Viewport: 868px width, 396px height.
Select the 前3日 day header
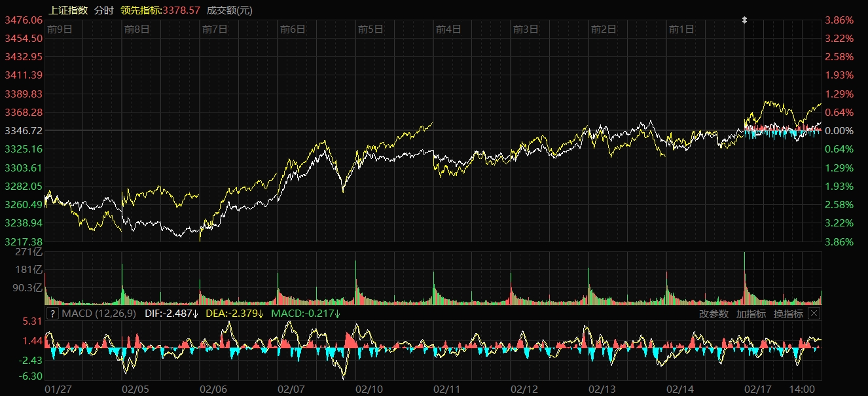pyautogui.click(x=526, y=29)
